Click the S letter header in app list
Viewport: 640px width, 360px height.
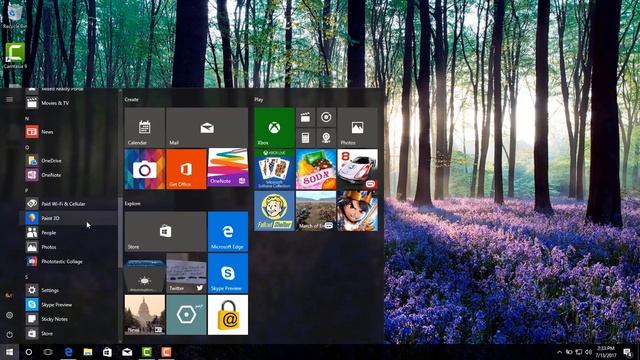[x=27, y=277]
